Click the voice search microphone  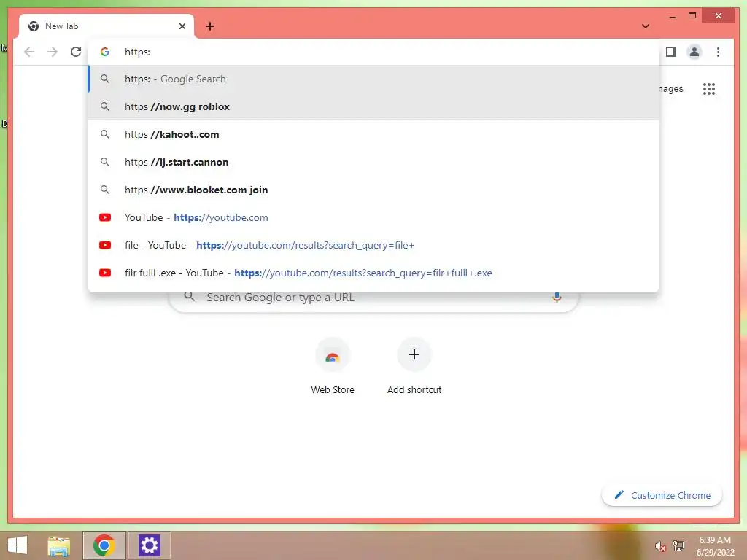[557, 297]
